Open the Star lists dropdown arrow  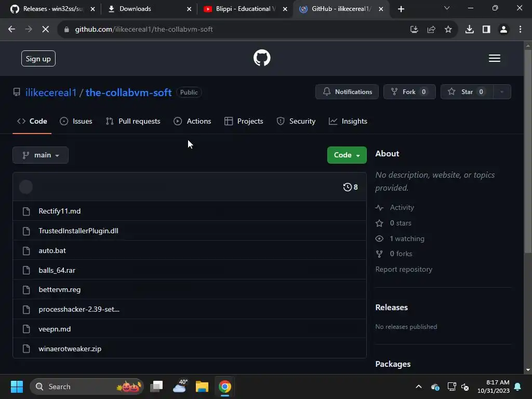point(502,92)
